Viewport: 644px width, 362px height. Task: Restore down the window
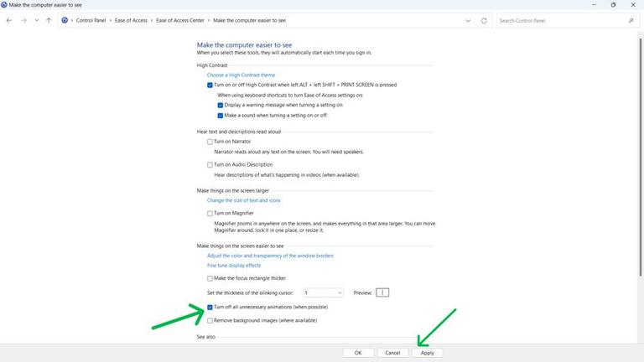pos(613,5)
